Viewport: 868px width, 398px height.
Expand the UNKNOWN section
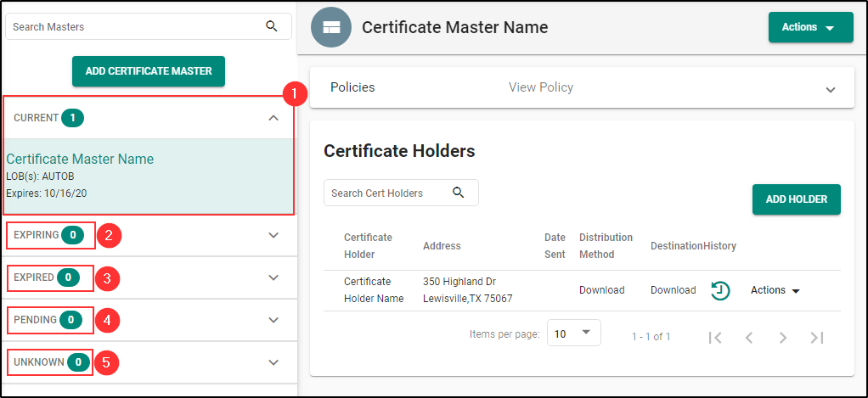pos(273,362)
